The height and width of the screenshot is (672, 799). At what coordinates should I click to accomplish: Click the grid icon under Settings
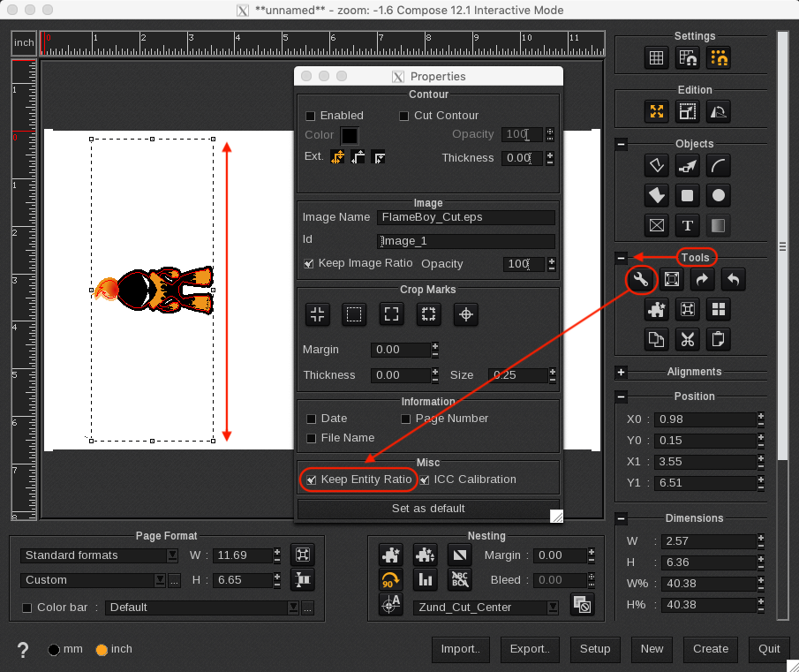tap(655, 57)
